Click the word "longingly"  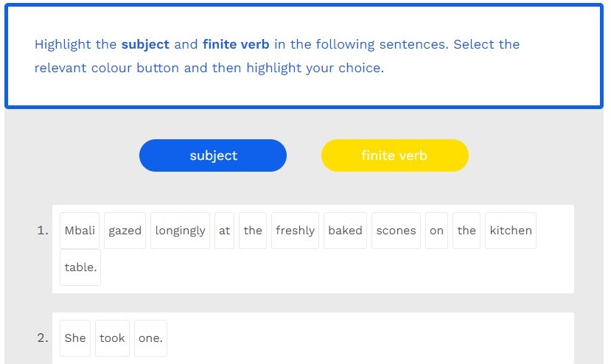pos(180,231)
